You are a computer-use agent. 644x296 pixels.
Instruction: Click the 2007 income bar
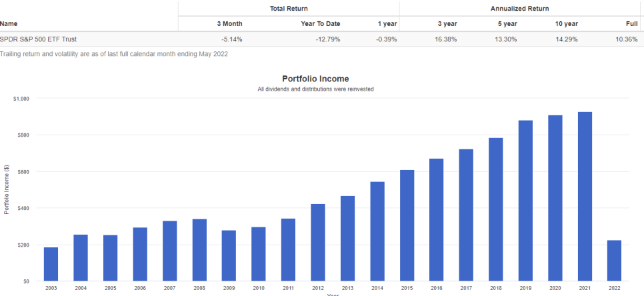pos(169,251)
